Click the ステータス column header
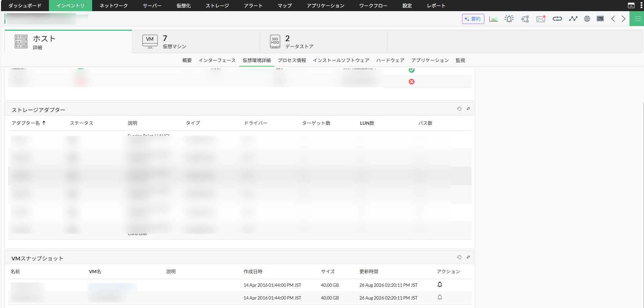Screen dimensions: 644x308 pos(81,123)
